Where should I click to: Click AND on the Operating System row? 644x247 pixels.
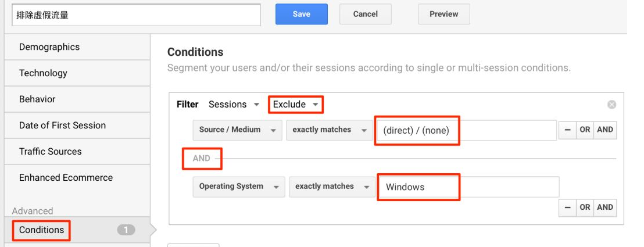coord(605,207)
